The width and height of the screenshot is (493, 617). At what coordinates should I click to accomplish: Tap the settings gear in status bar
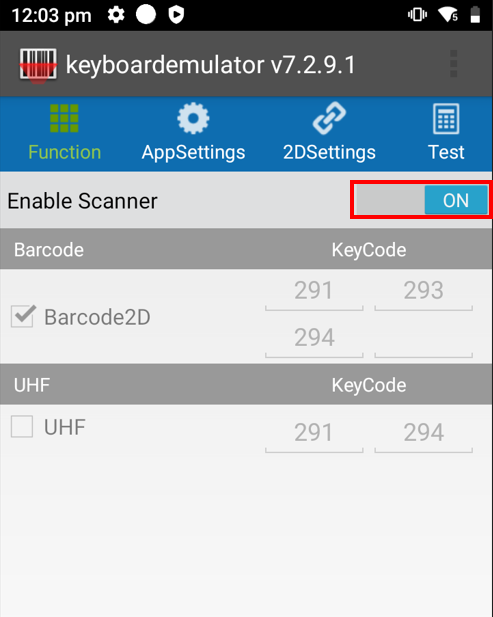click(116, 15)
